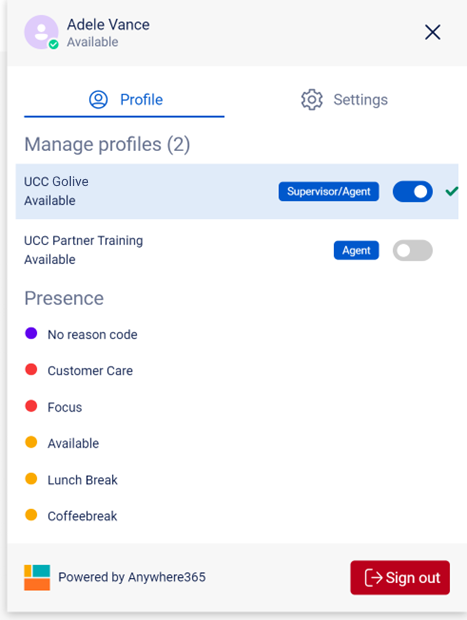Select the purple No reason code dot

point(31,333)
